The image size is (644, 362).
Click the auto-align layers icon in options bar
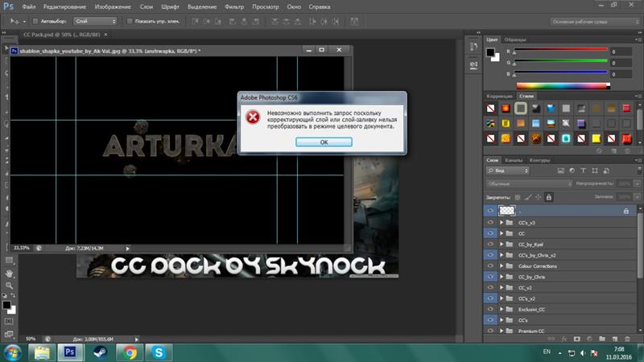pyautogui.click(x=354, y=22)
